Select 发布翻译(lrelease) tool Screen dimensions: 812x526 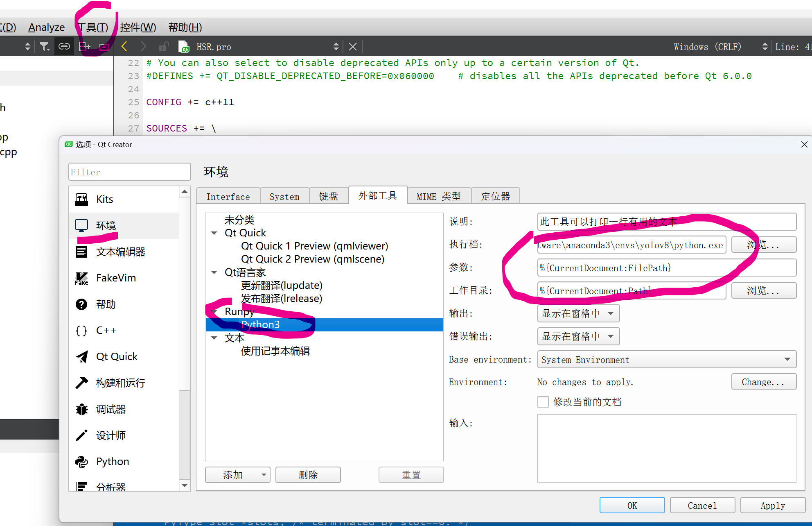282,299
